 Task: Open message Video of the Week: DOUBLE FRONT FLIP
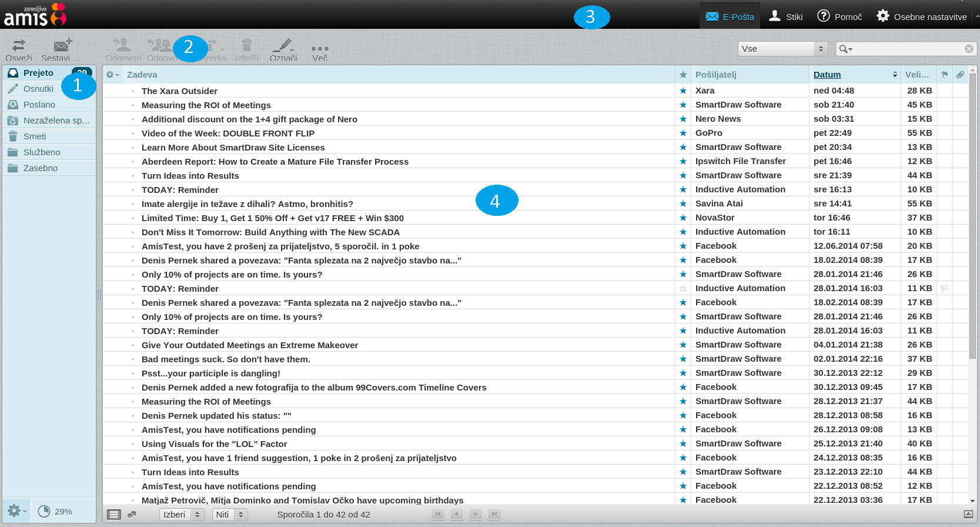pyautogui.click(x=228, y=134)
